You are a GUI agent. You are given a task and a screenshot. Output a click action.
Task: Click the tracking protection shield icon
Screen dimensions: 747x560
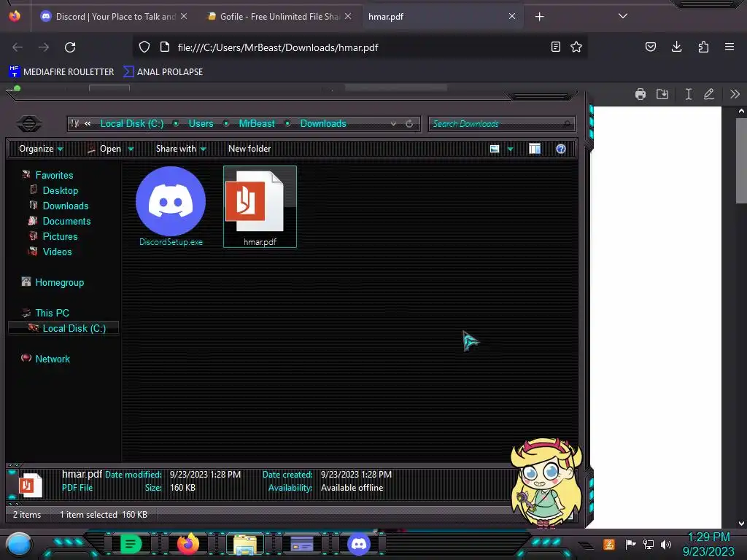click(x=144, y=47)
